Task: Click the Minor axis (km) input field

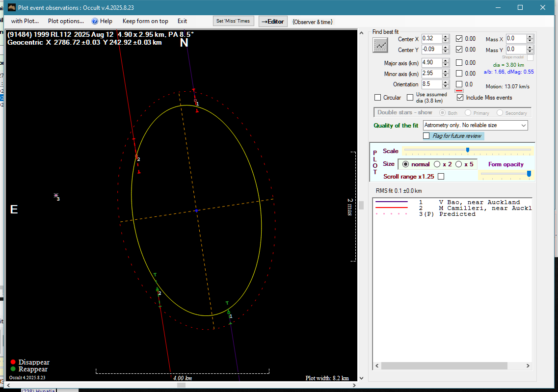Action: (431, 74)
